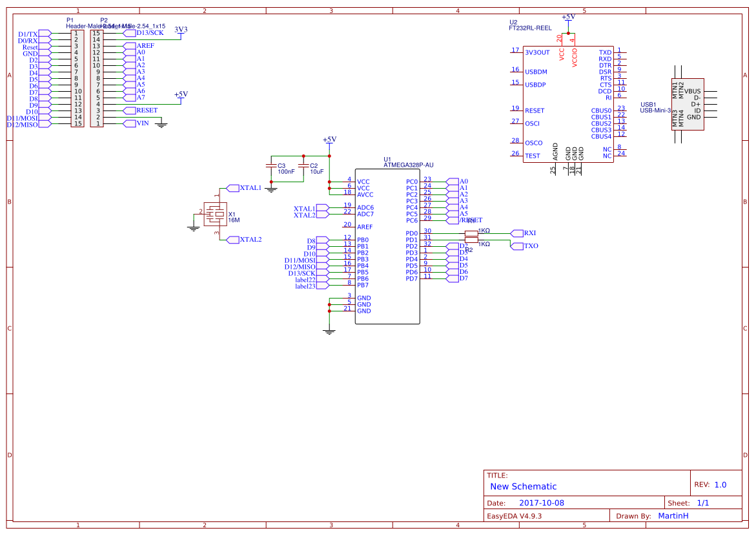
Task: Click the ground symbol below the crystal
Action: point(192,227)
